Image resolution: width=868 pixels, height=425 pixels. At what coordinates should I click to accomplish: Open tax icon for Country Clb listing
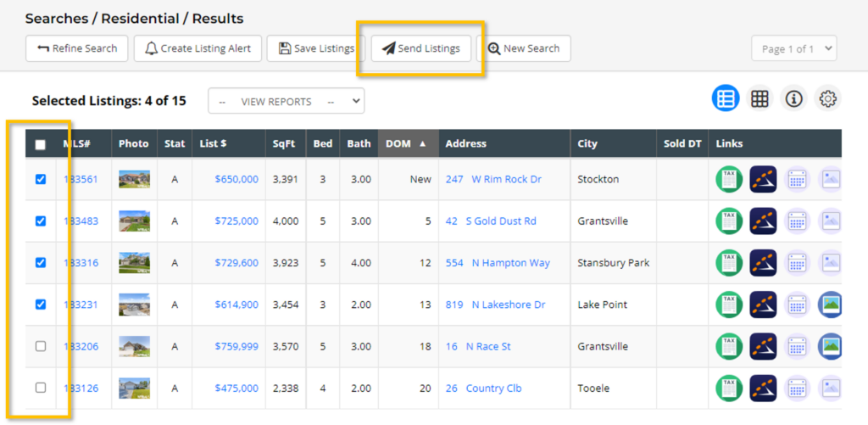click(x=729, y=389)
